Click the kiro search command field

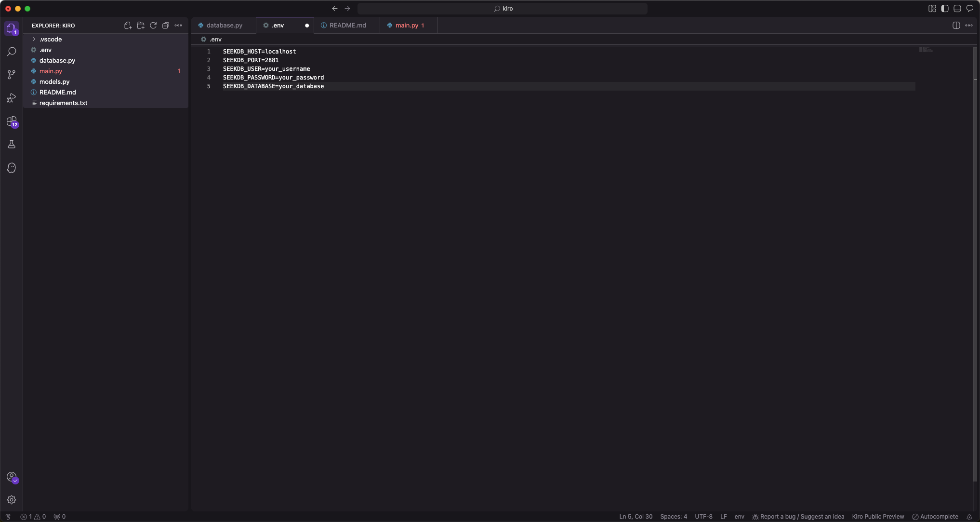click(503, 9)
